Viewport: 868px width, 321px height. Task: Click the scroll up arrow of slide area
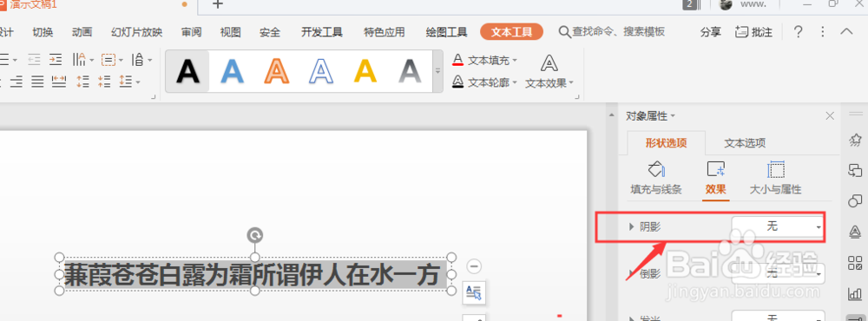(x=611, y=115)
